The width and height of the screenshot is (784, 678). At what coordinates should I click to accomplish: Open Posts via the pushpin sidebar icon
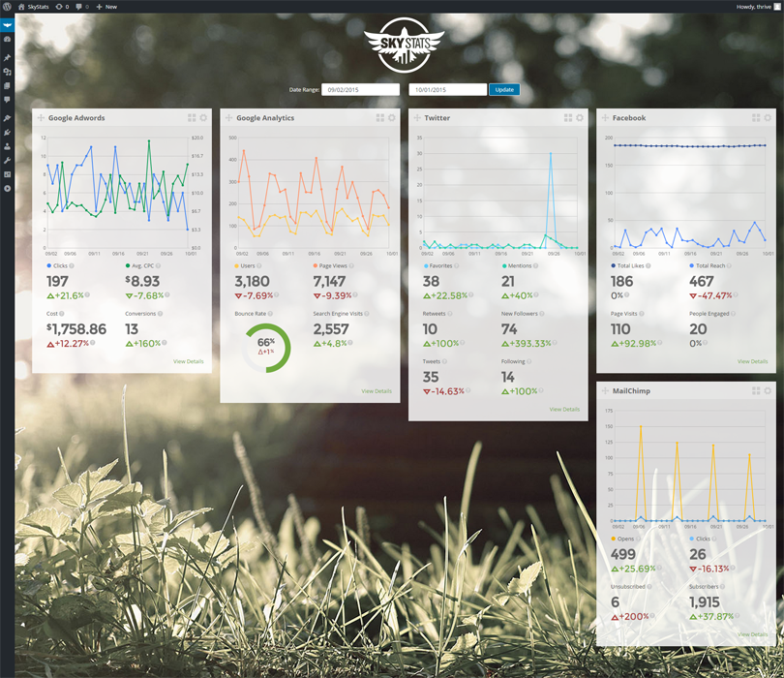(7, 58)
